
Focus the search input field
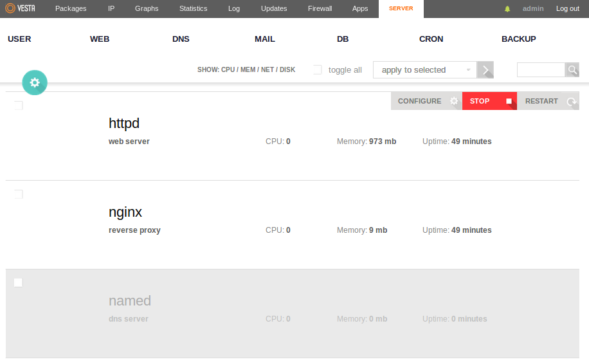coord(541,70)
